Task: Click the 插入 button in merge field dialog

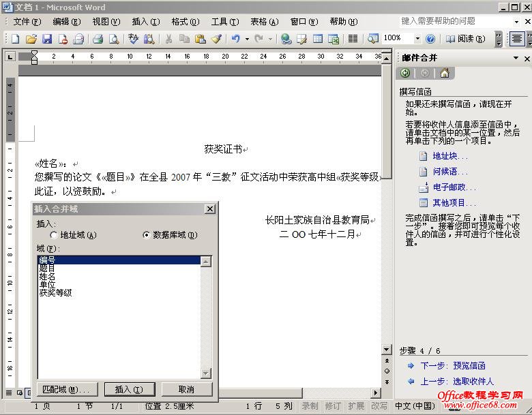Action: tap(130, 390)
